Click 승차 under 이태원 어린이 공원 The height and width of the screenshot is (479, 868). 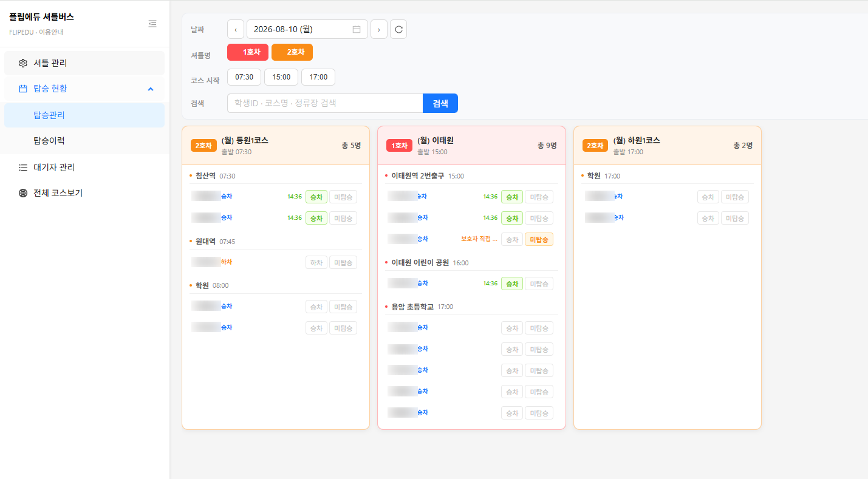coord(512,284)
